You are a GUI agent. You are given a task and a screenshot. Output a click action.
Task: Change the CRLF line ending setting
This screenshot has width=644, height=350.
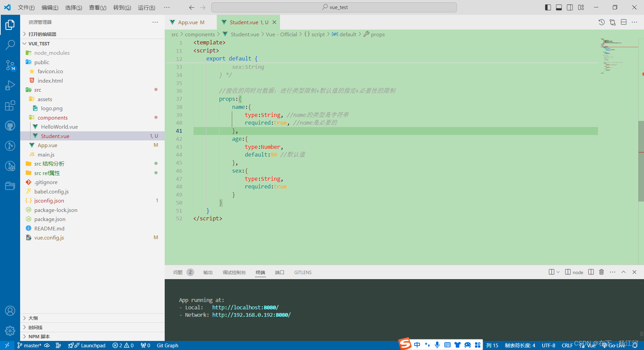[x=567, y=345]
